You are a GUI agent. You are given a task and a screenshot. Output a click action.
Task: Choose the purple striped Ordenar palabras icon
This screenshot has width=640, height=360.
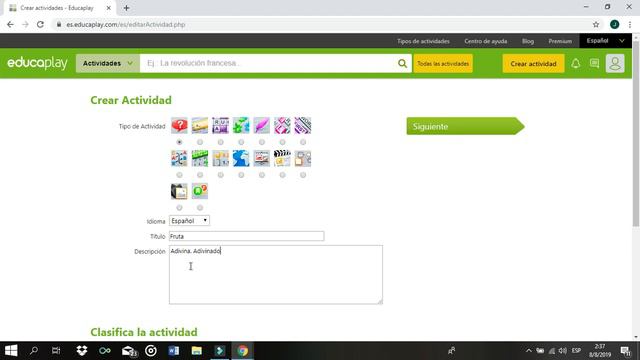(303, 125)
